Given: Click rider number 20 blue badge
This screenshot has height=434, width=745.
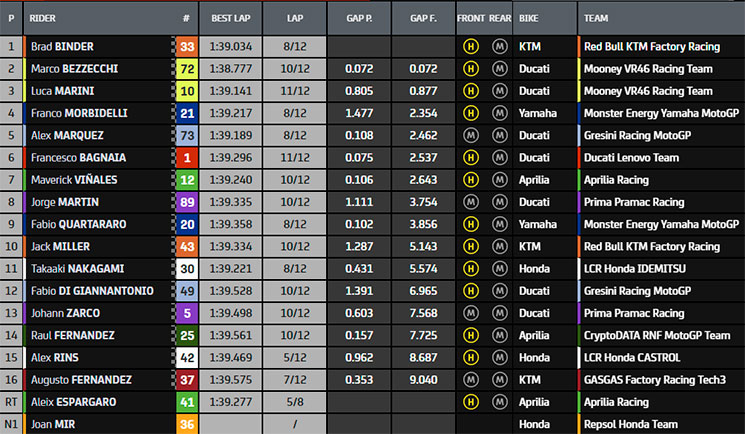Looking at the screenshot, I should click(187, 224).
